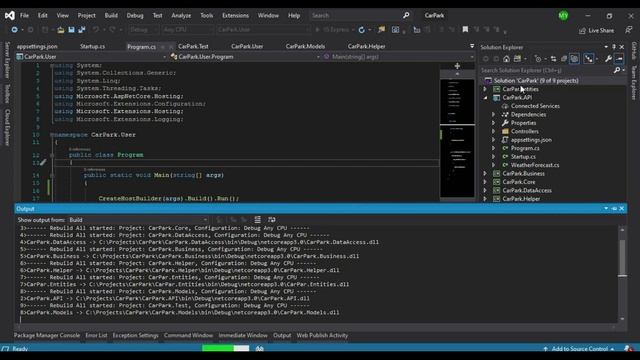Open Package Manager Console tab
640x360 pixels.
point(47,336)
